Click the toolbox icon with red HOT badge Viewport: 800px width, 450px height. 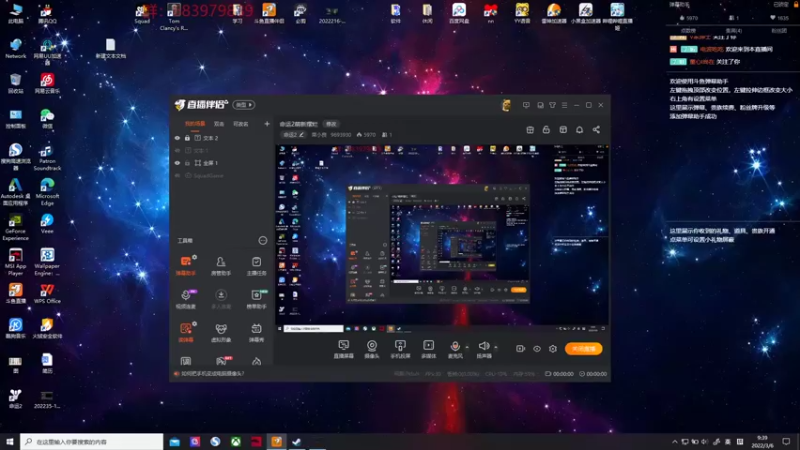pyautogui.click(x=222, y=361)
